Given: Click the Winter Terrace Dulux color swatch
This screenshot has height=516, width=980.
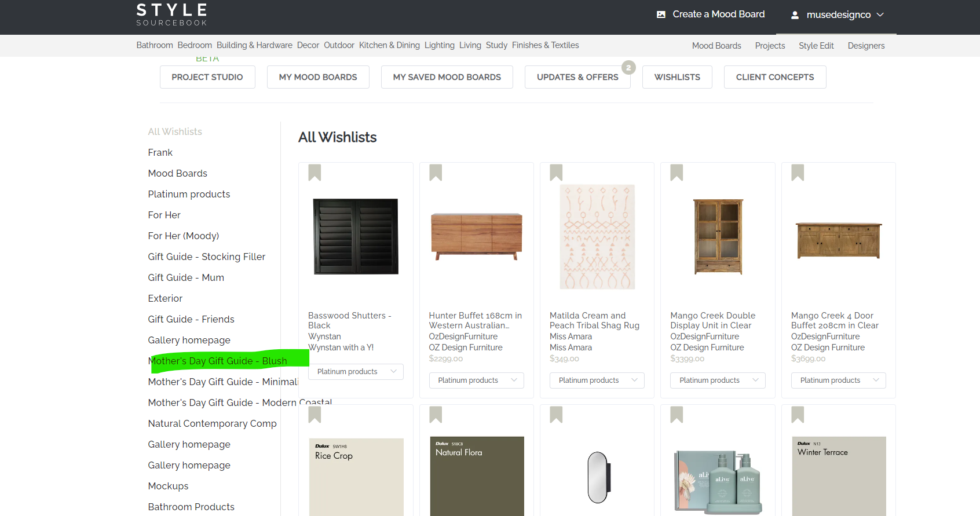Looking at the screenshot, I should click(839, 476).
